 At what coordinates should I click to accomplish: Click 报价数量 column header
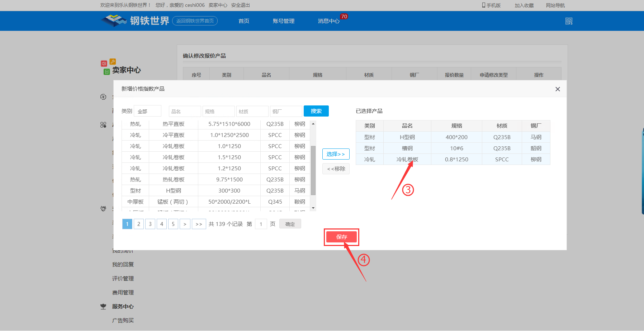coord(454,75)
